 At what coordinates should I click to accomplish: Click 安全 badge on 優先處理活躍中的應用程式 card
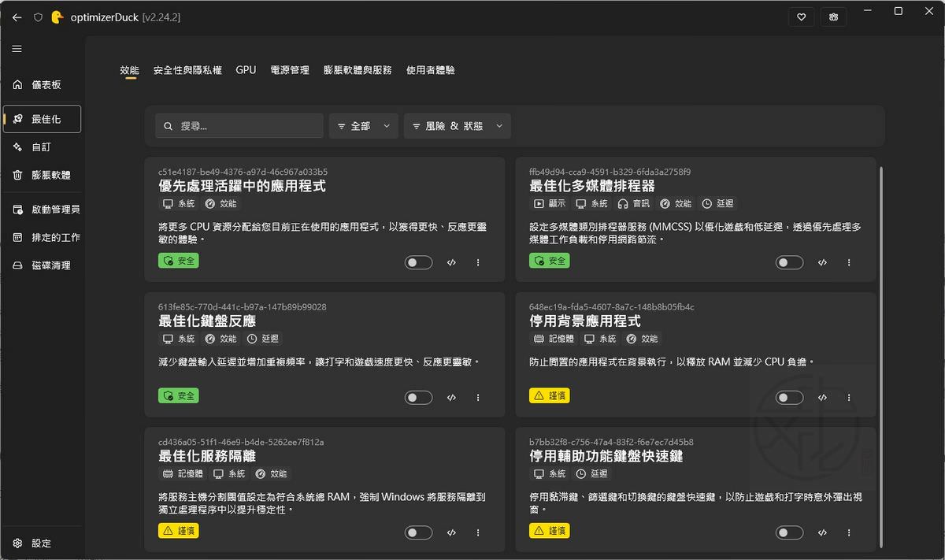click(179, 260)
